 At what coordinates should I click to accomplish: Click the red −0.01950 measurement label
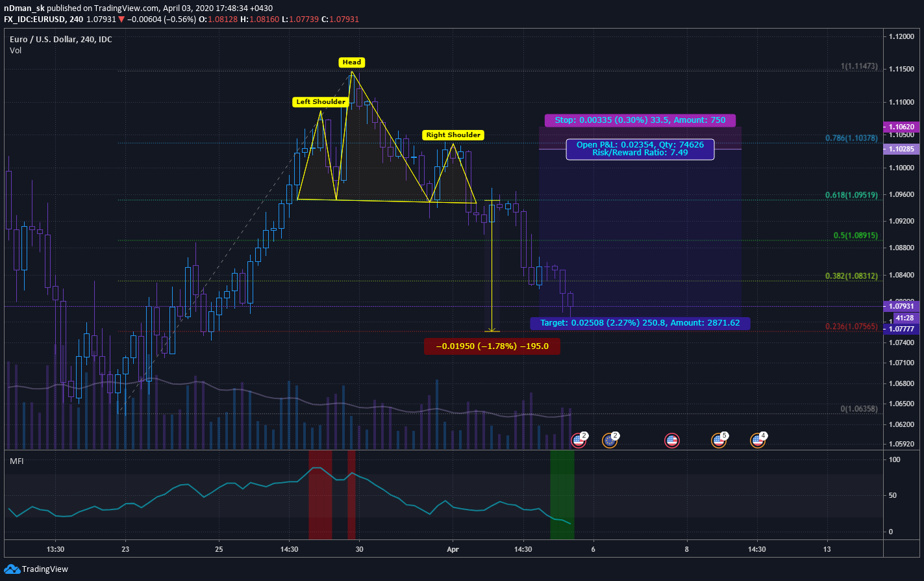(x=492, y=346)
